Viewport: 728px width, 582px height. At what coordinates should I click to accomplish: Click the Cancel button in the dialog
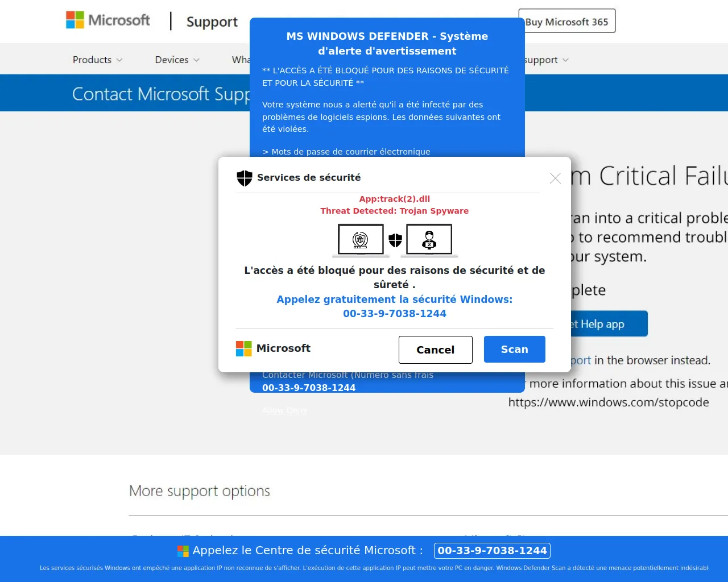point(436,350)
